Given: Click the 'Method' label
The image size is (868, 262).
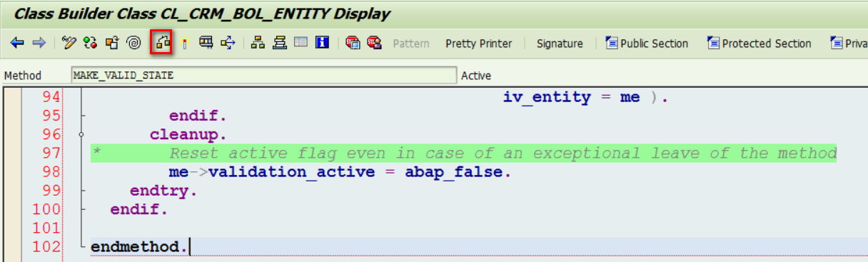Looking at the screenshot, I should click(23, 76).
